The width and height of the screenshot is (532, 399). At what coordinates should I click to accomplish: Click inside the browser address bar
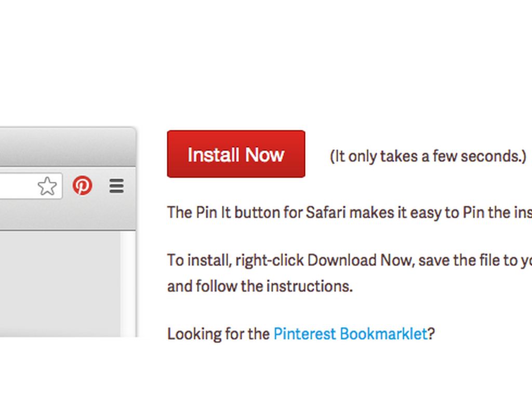coord(16,186)
